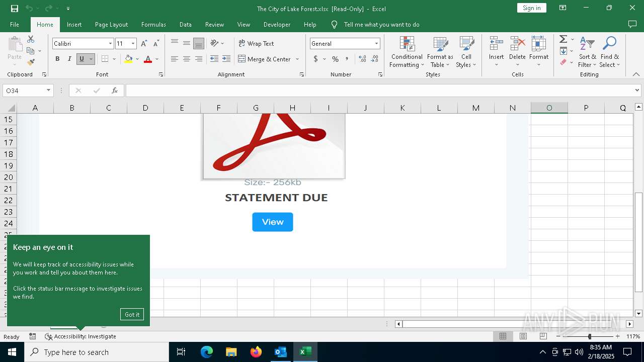Click the Save icon in title bar
The image size is (644, 362).
tap(15, 8)
